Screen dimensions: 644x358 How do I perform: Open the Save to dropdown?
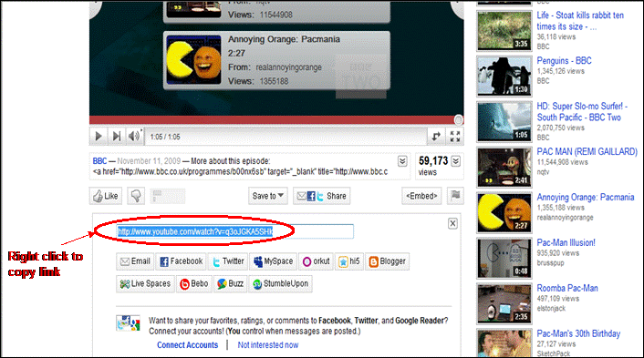(268, 196)
